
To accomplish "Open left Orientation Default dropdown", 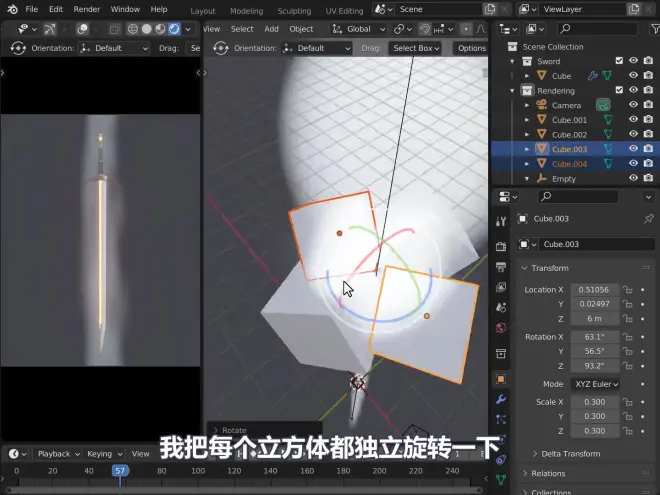I will 114,48.
